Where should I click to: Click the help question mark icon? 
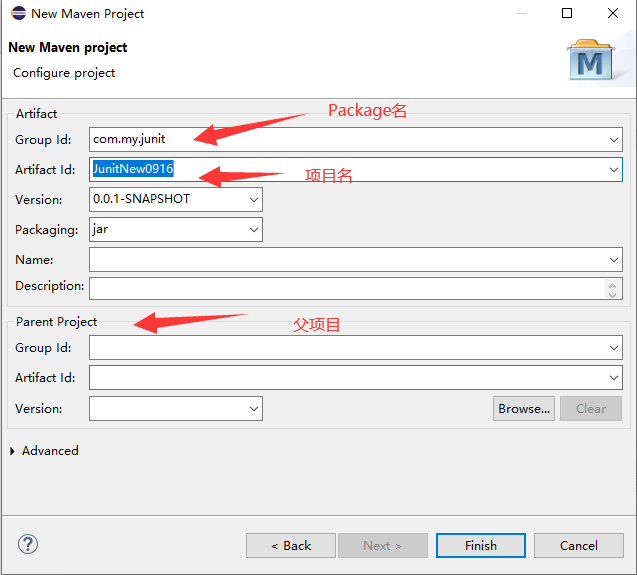click(28, 544)
